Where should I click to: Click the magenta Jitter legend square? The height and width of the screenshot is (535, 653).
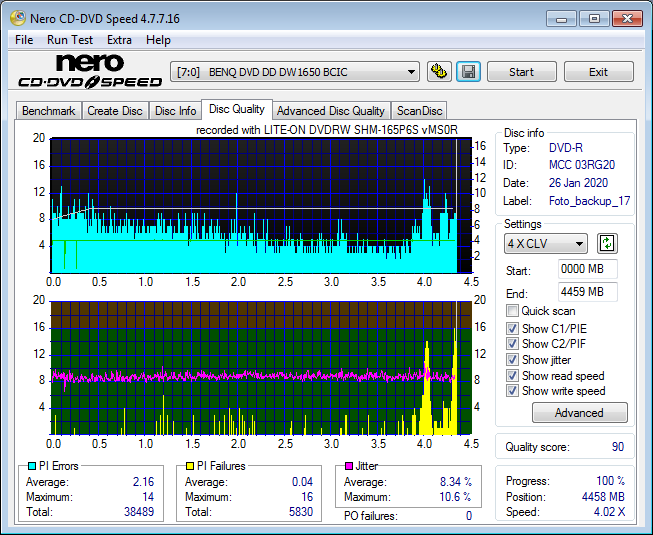tap(349, 466)
